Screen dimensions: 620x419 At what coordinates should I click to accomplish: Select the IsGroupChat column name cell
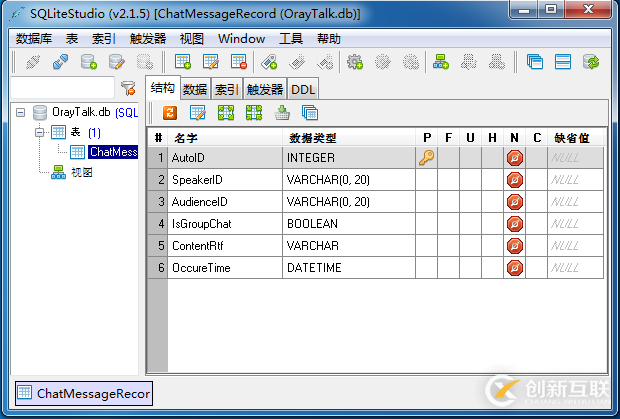coord(225,224)
